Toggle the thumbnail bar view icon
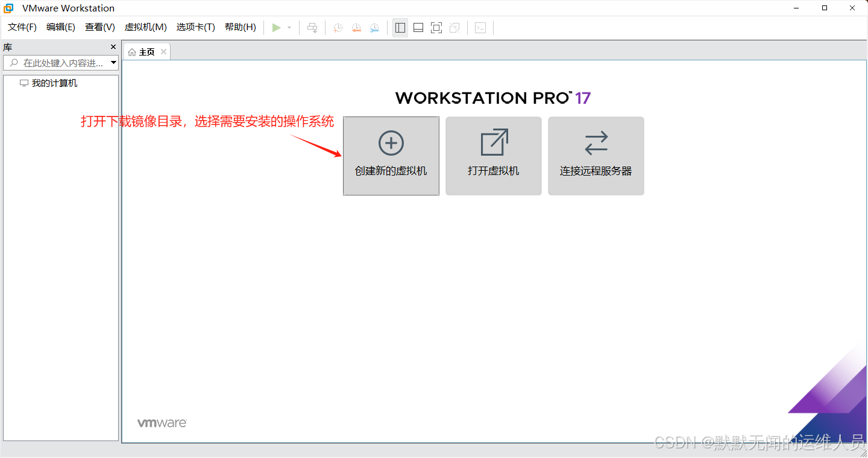Viewport: 868px width, 458px height. click(x=418, y=28)
